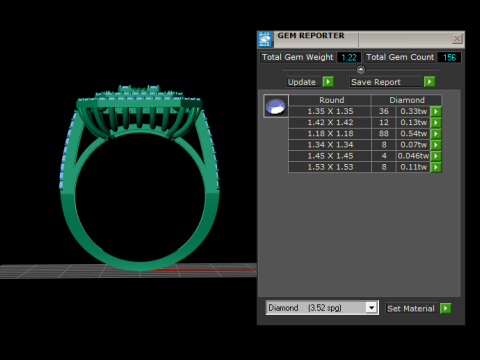Screen dimensions: 480x360
Task: Click the count cell showing 36
Action: pos(384,111)
